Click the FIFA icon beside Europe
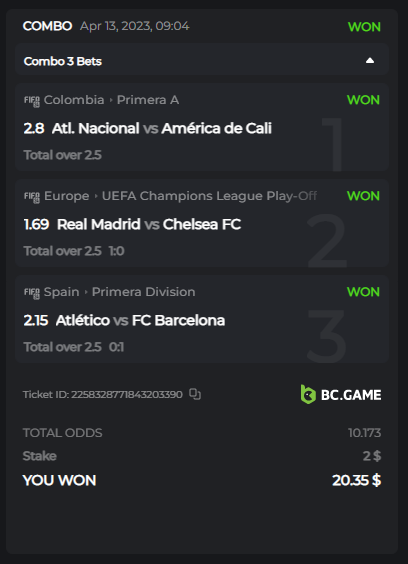 pyautogui.click(x=32, y=197)
